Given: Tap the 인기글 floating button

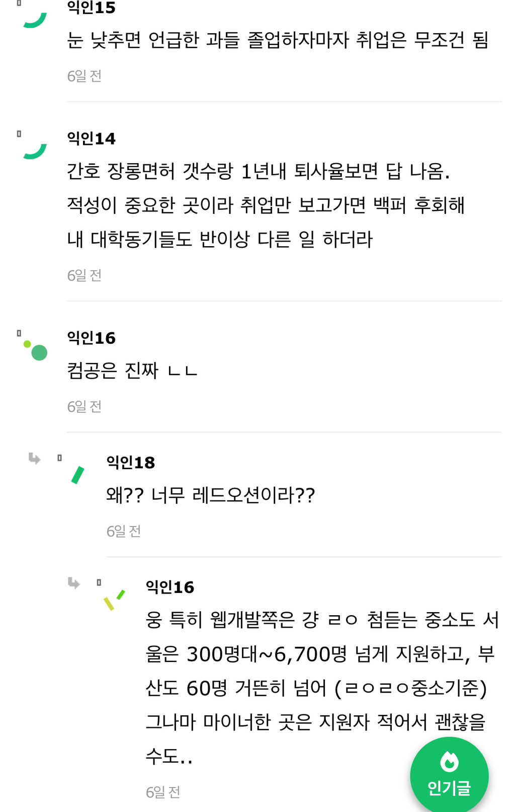Looking at the screenshot, I should [x=449, y=775].
